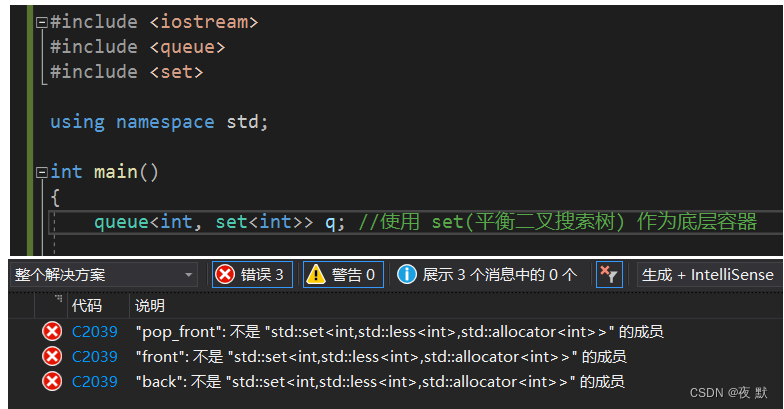Screen dimensions: 784x409
Task: Collapse the int main() function fold marker
Action: click(42, 172)
